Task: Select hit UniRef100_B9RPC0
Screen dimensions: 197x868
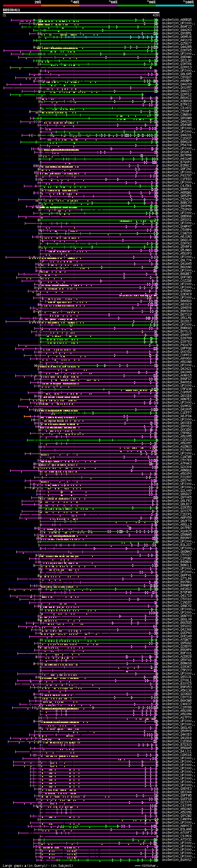Action: coord(177,189)
